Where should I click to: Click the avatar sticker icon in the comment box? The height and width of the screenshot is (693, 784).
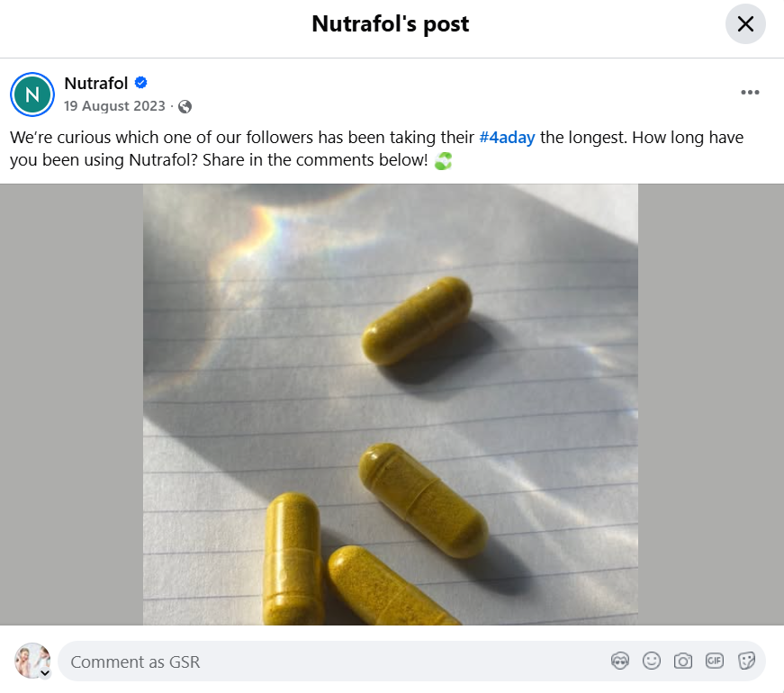[619, 661]
